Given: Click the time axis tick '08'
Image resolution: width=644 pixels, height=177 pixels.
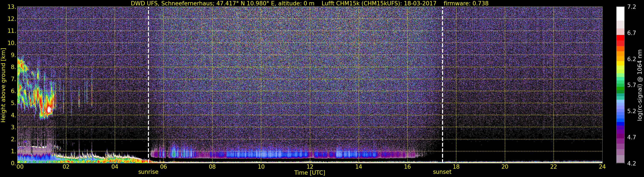Looking at the screenshot, I should [212, 167].
